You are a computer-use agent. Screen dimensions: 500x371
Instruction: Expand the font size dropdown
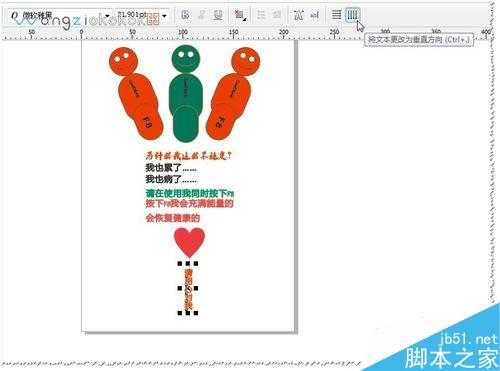pos(164,16)
